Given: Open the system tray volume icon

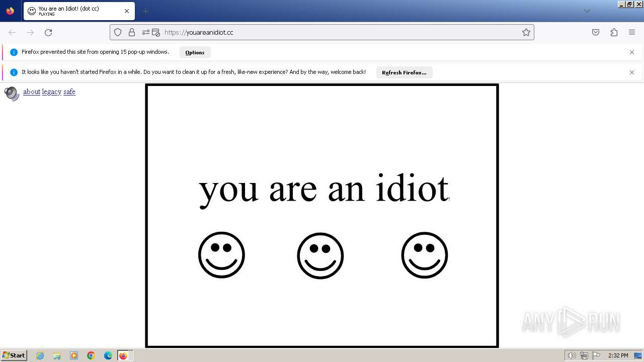Looking at the screenshot, I should (572, 355).
